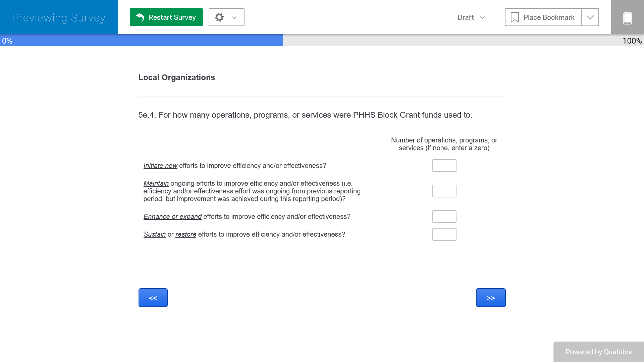Click the gear settings icon
The width and height of the screenshot is (644, 362).
pyautogui.click(x=219, y=17)
